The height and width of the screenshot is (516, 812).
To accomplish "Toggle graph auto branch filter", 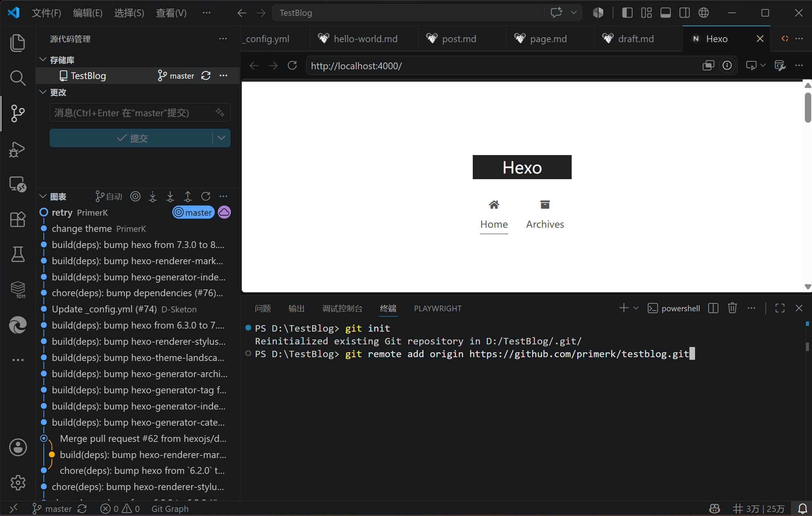I will point(109,196).
